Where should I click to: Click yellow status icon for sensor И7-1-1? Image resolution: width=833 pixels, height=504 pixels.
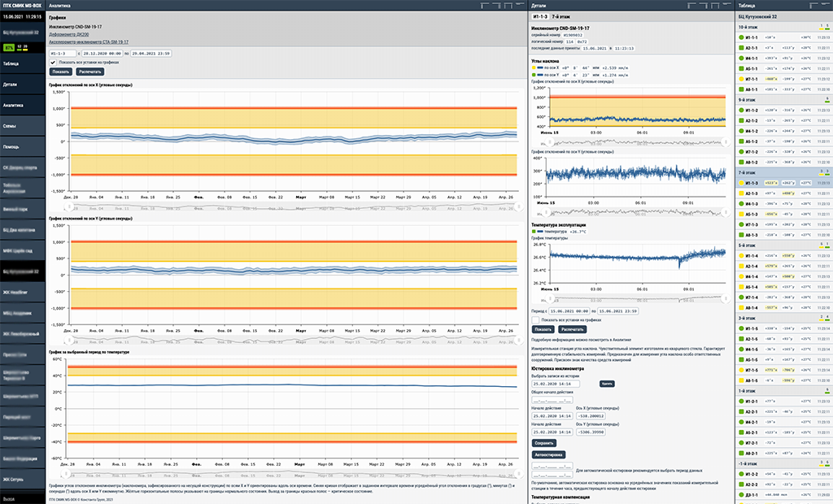point(741,78)
